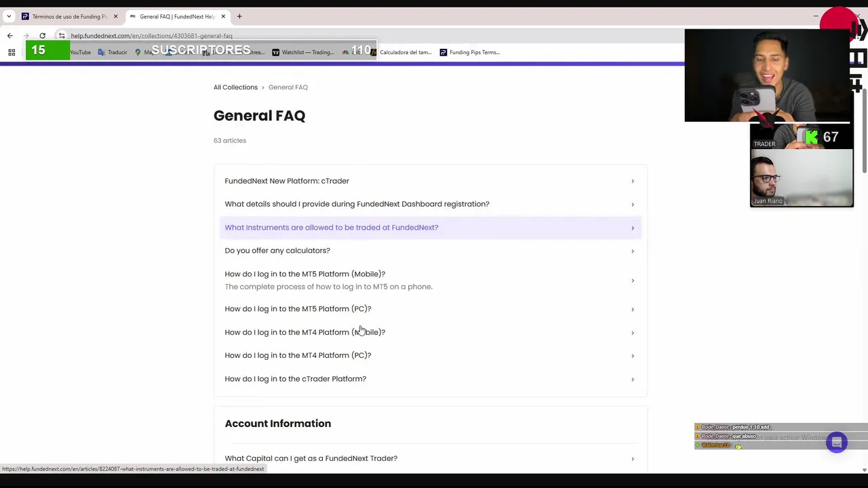The height and width of the screenshot is (488, 868).
Task: Open MT4 Platform (PC) login article
Action: (431, 355)
